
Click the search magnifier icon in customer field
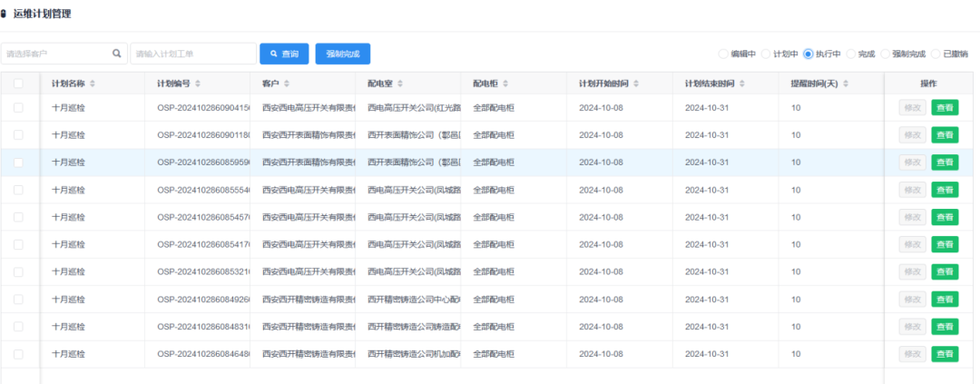pos(116,54)
